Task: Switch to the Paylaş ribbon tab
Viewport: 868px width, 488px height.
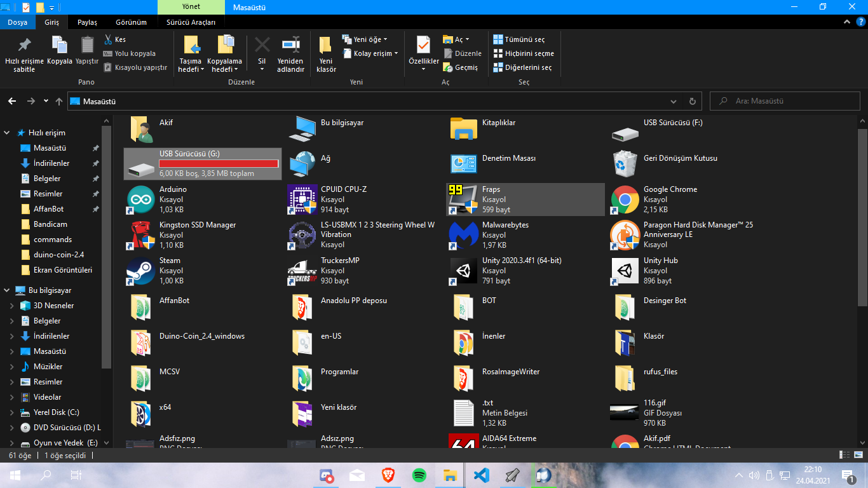Action: (87, 22)
